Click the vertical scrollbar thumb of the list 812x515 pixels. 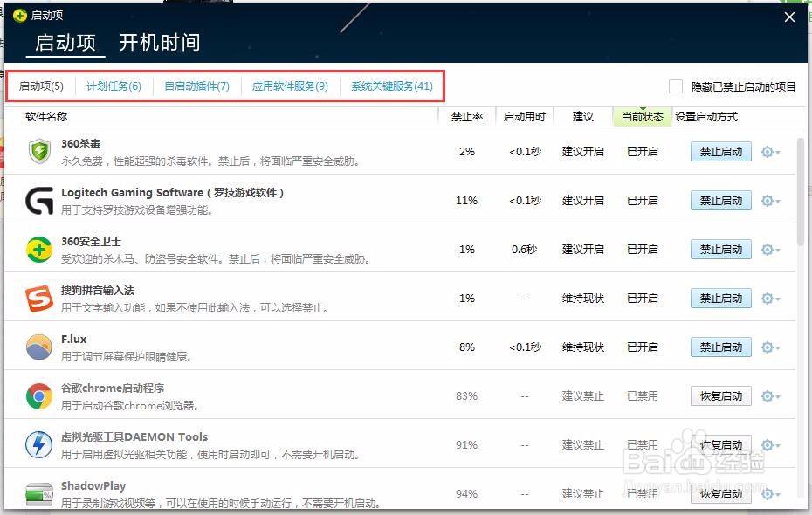point(802,191)
